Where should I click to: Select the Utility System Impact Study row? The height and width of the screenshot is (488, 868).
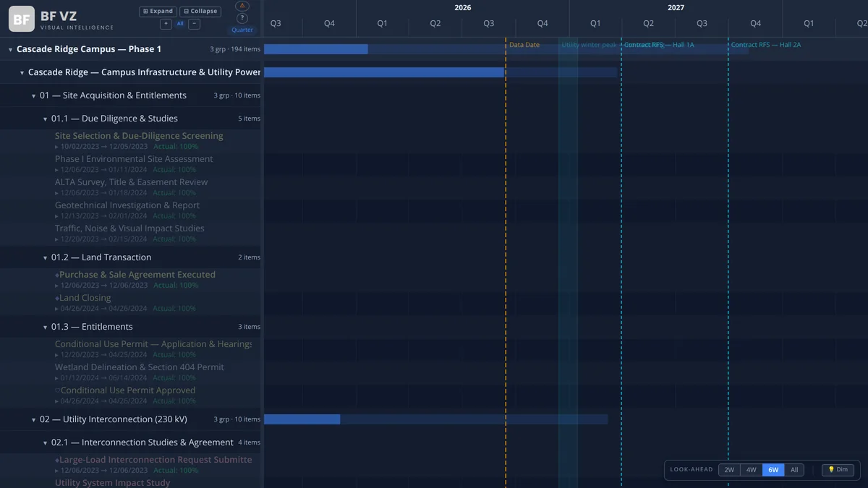(132, 483)
